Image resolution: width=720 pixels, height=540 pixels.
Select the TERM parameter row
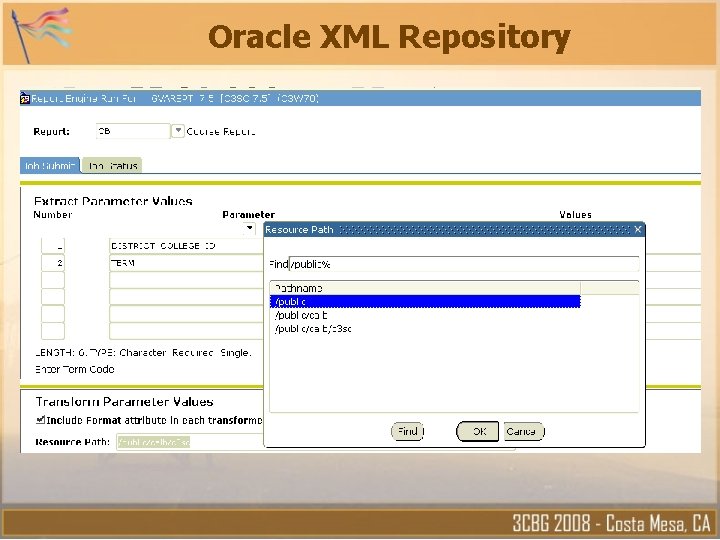[186, 263]
